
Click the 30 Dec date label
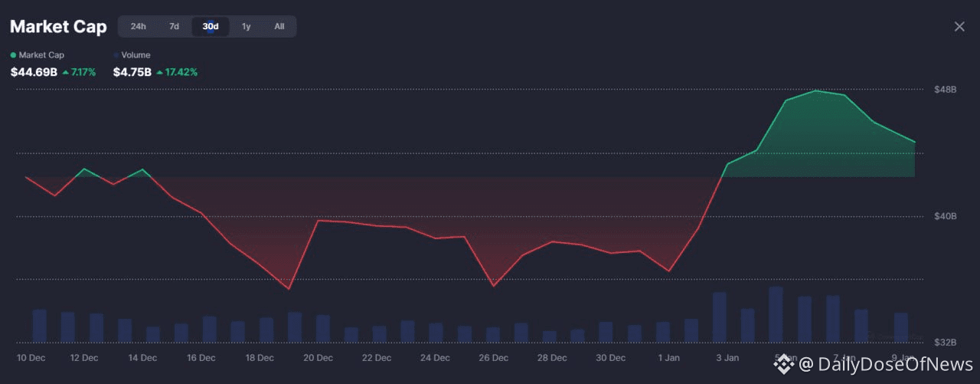[x=610, y=358]
